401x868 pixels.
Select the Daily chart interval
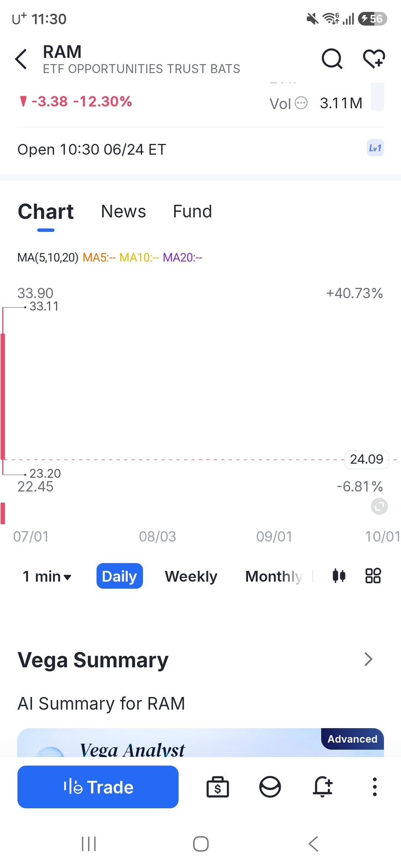coord(120,576)
